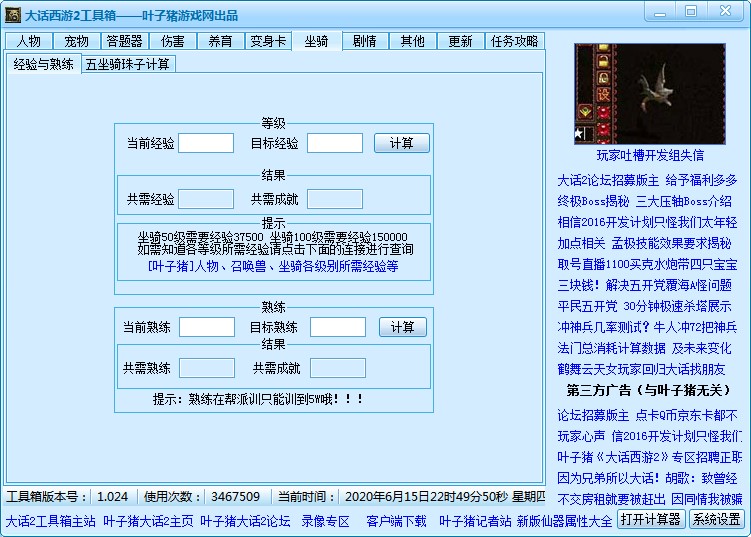Open 三块钱！解决五开党覆海A怪问题 link
751x537 pixels.
[645, 286]
